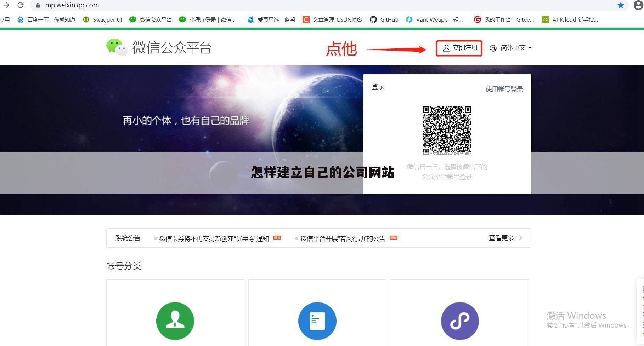Click the address bar URL mp.weixin.qq.com

coord(72,5)
